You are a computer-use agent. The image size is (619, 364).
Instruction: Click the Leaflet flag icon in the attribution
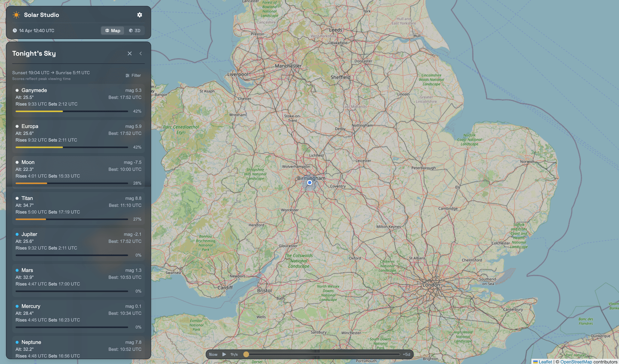(535, 361)
